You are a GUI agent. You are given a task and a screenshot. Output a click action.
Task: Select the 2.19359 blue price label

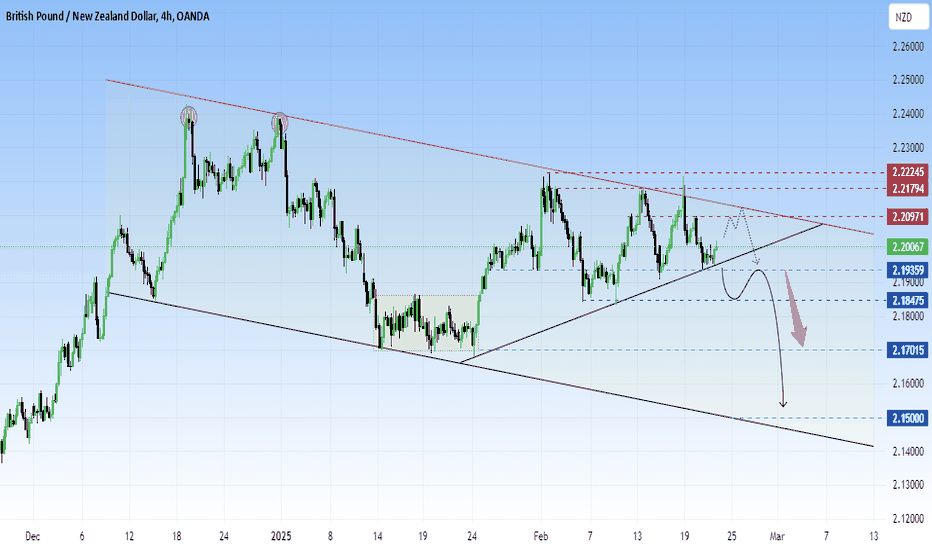[907, 270]
